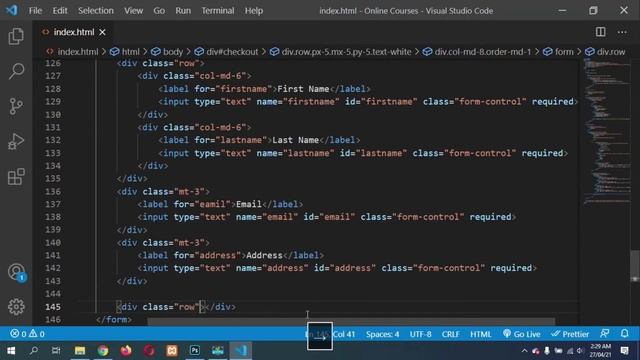Click the horizontal editor scrollbar
This screenshot has height=360, width=640.
coord(351,322)
